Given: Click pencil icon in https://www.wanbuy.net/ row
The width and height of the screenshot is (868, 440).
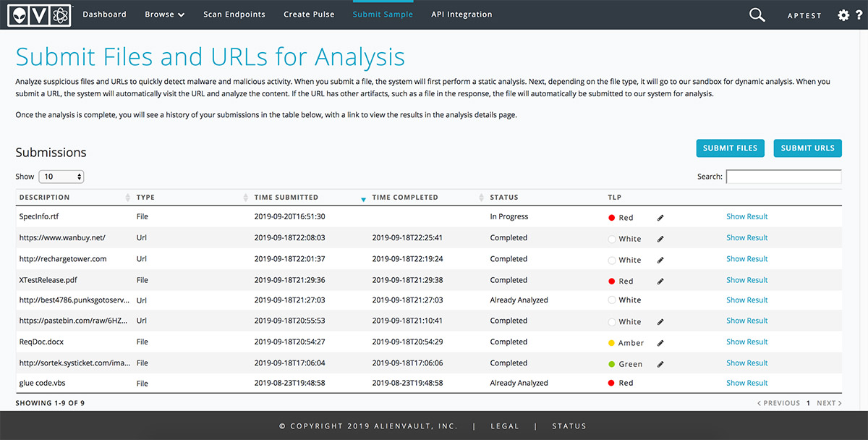Looking at the screenshot, I should 660,239.
